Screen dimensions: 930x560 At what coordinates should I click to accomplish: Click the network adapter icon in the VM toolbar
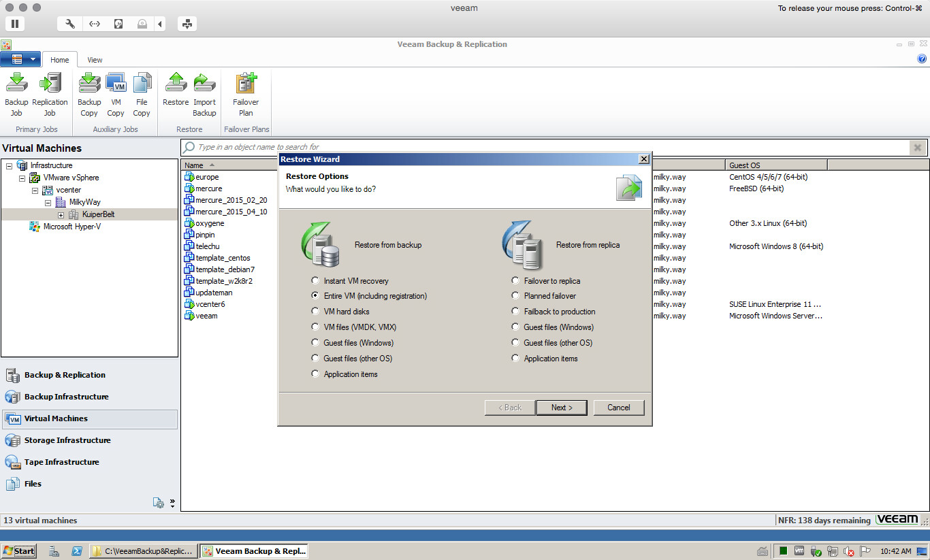(x=95, y=24)
